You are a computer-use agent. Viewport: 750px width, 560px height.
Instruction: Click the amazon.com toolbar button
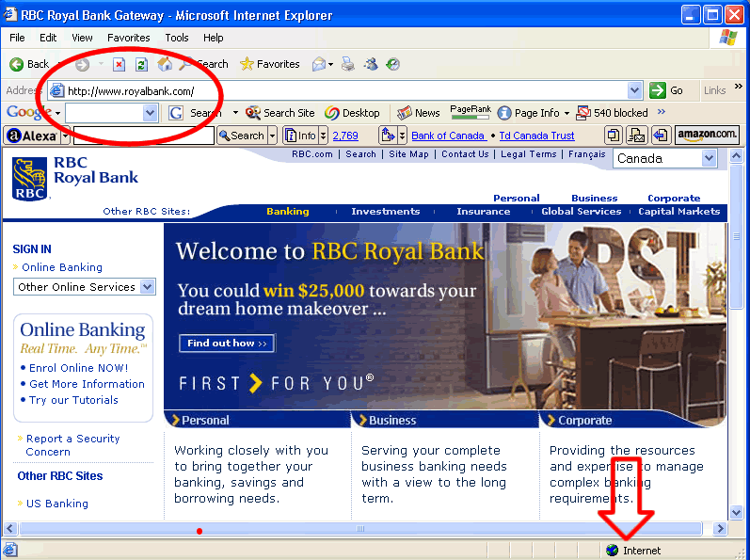pos(707,135)
